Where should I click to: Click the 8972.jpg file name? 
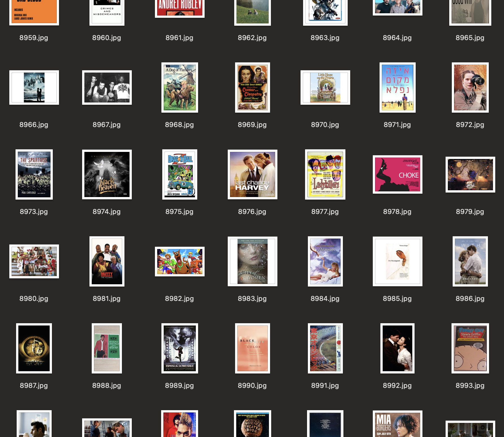[470, 125]
